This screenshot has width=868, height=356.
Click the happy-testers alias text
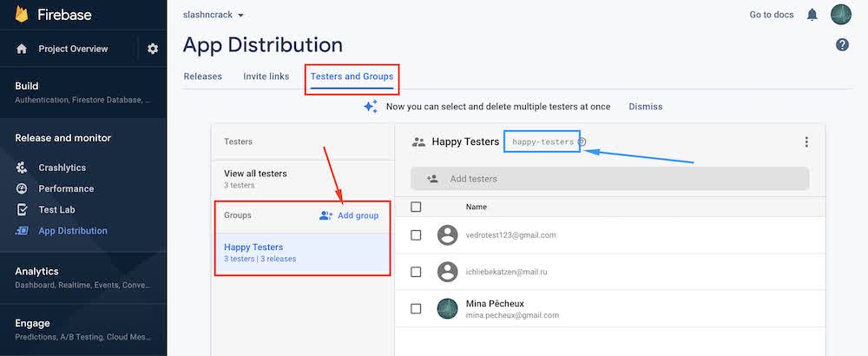543,142
